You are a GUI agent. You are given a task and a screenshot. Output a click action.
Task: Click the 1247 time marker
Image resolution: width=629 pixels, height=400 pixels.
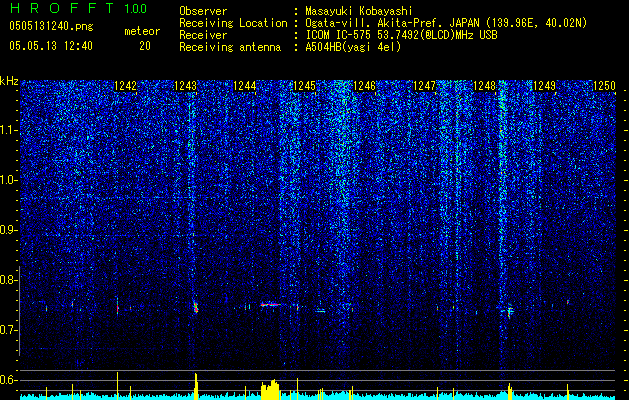click(424, 86)
